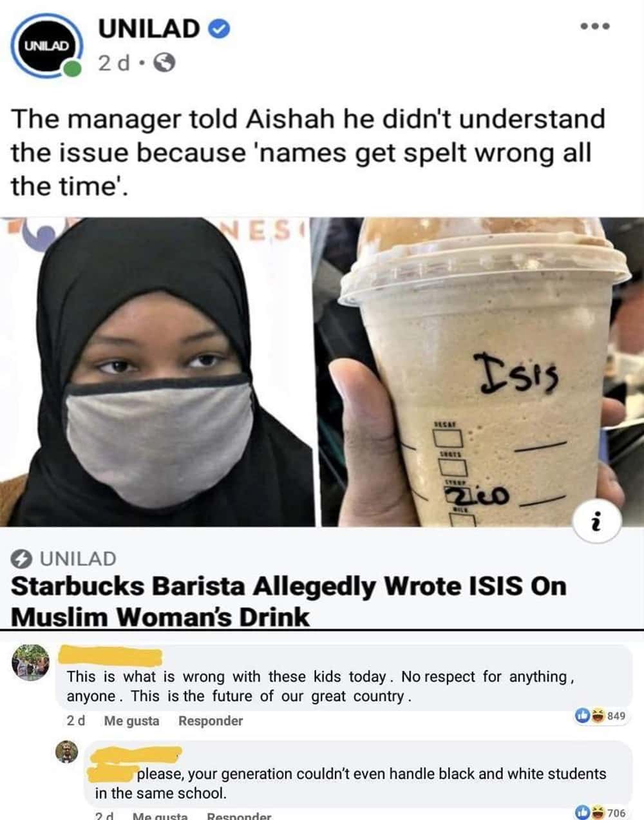Click the UNILAD profile picture logo
The image size is (644, 820).
[46, 46]
